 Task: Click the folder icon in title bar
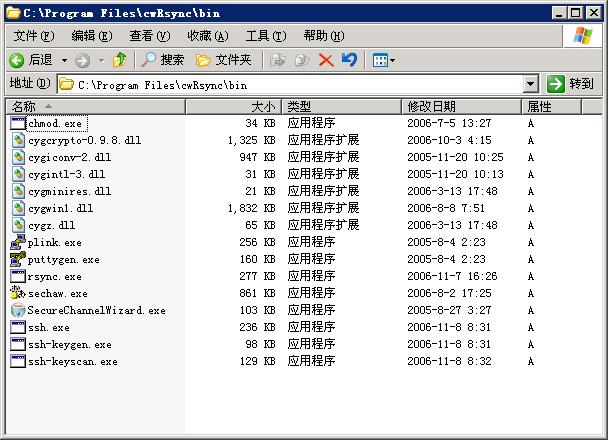pos(13,13)
